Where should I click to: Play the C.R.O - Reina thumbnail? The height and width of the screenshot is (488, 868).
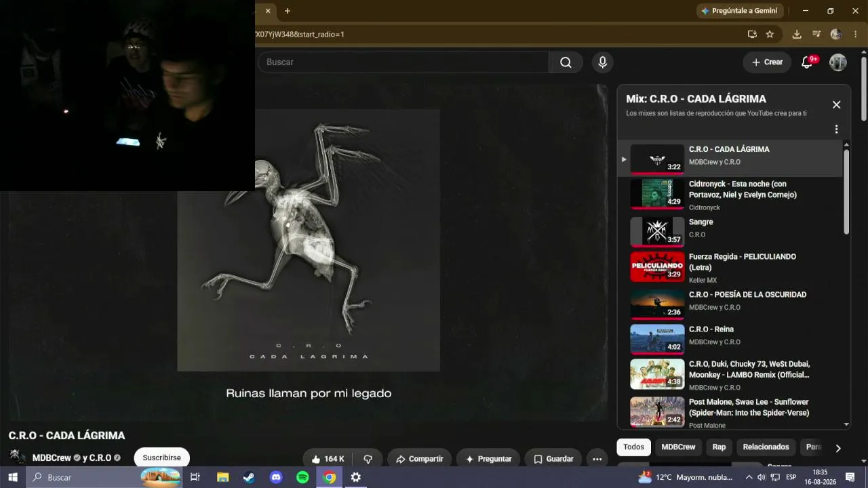pyautogui.click(x=657, y=339)
